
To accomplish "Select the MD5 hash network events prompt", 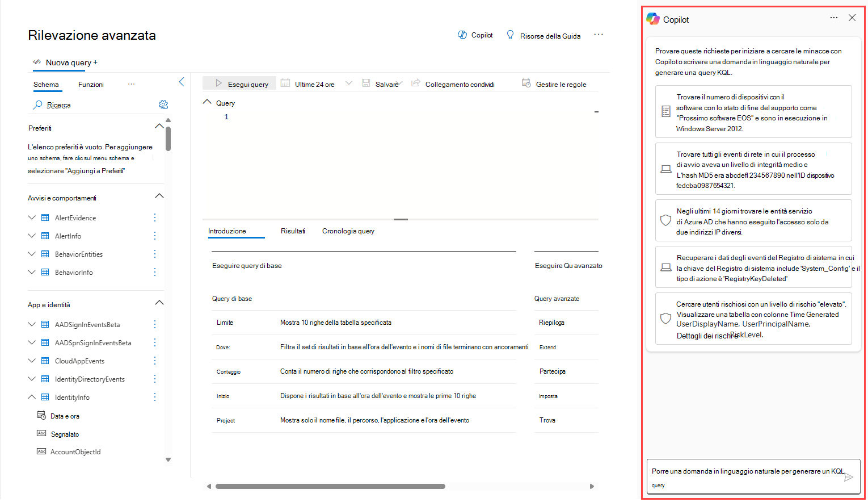I will (x=753, y=169).
